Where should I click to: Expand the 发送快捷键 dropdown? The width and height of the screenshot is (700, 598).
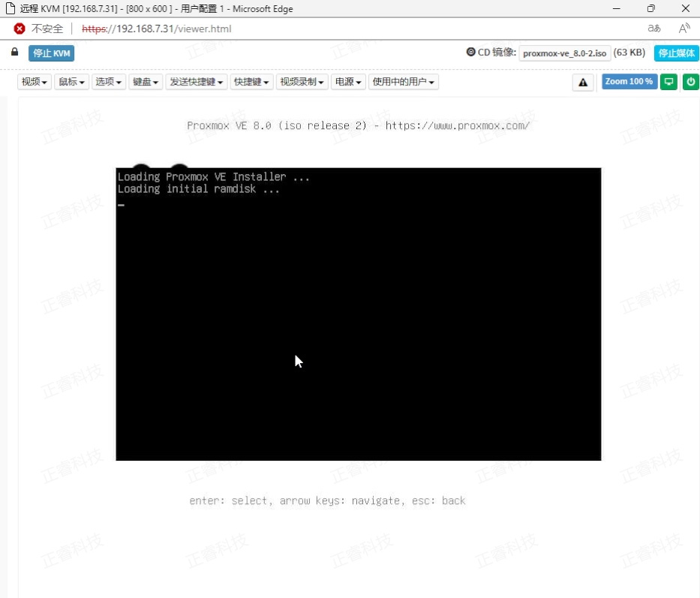[197, 82]
